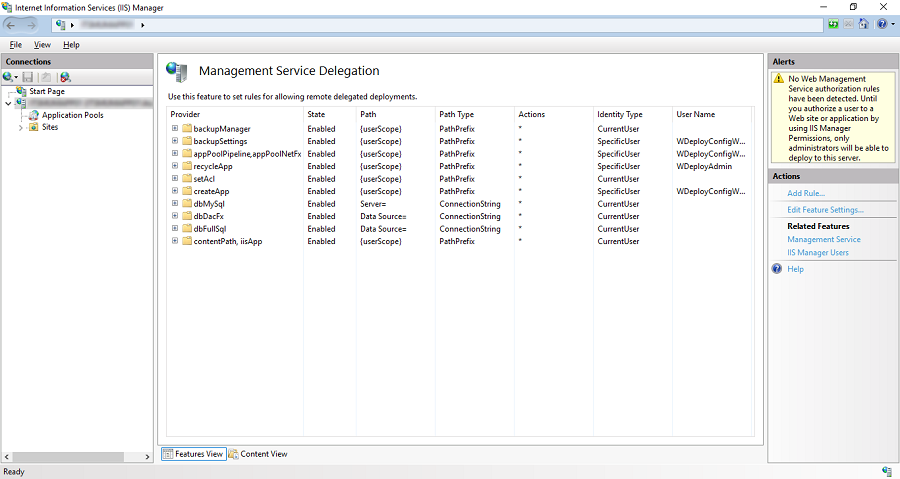Viewport: 900px width, 479px height.
Task: Click Create New Connection globe icon
Action: [7, 77]
